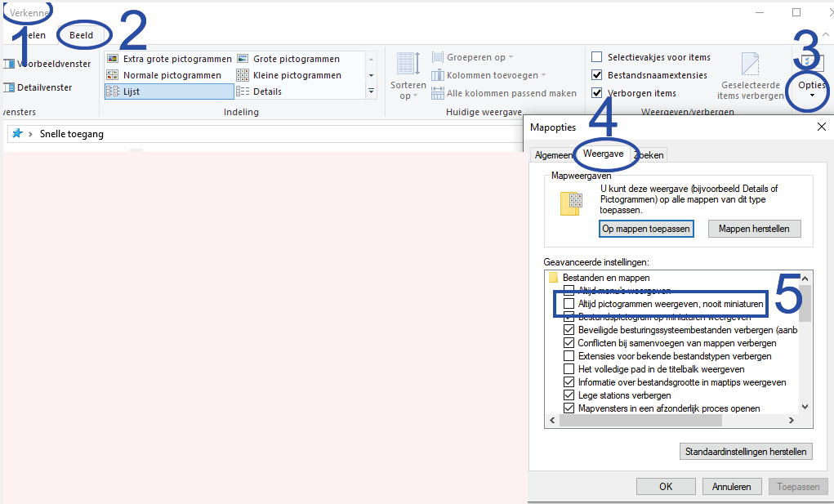Toggle the Detailvenster pane icon
Image resolution: width=834 pixels, height=504 pixels.
tap(9, 87)
